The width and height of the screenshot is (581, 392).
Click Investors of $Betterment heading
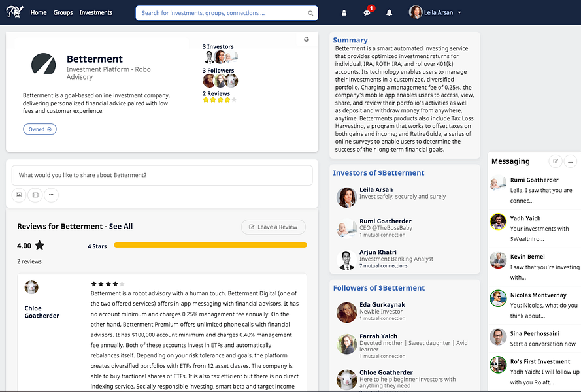pyautogui.click(x=378, y=173)
